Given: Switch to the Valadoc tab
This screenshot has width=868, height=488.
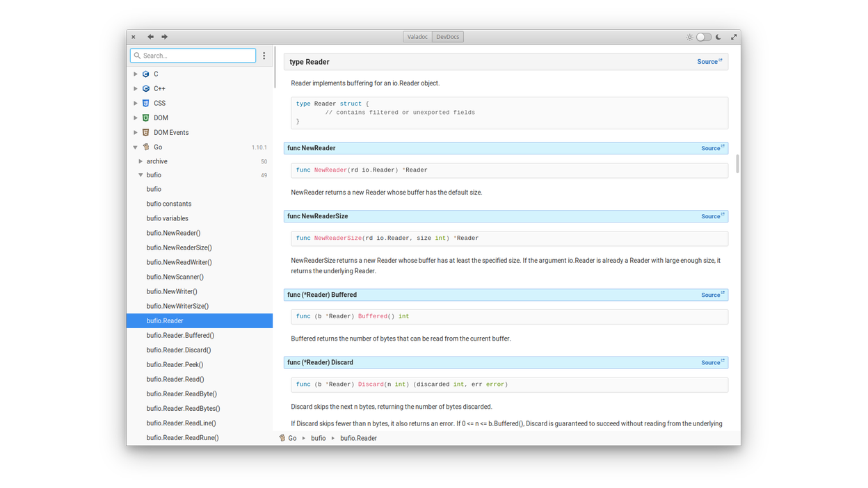Looking at the screenshot, I should pos(417,36).
